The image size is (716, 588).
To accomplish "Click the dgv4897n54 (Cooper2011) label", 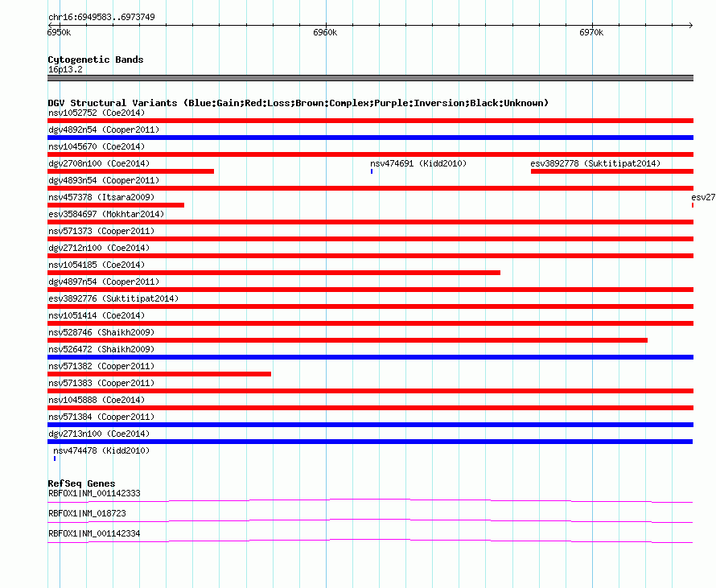I will (104, 282).
